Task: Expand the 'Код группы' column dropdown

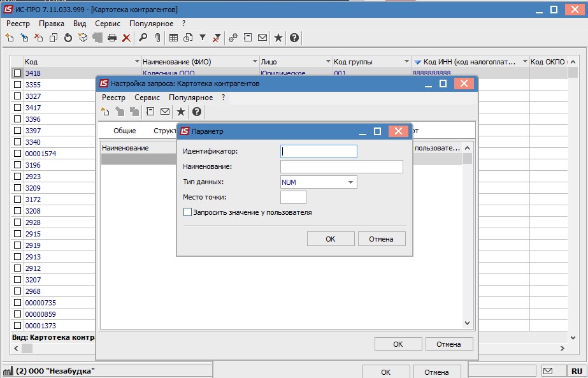Action: [x=406, y=62]
